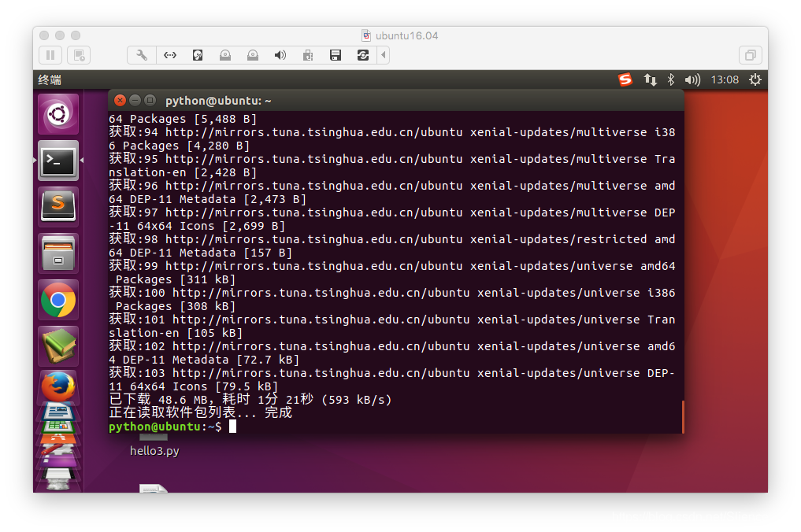Collapse the device toolbar arrow
Viewport: 801px width, 532px height.
(x=383, y=55)
